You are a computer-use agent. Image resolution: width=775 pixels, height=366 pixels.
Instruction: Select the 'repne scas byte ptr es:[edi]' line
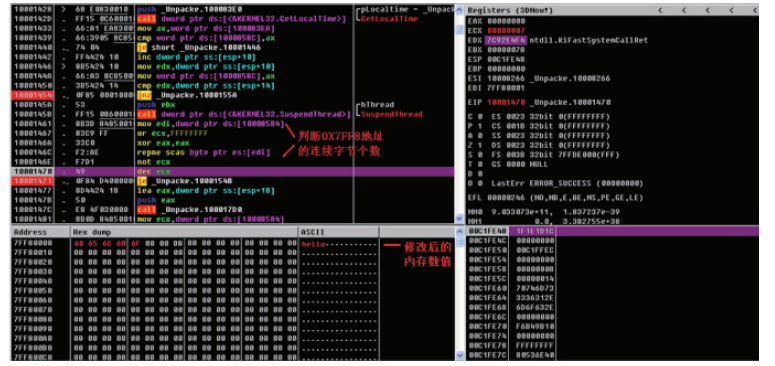tap(203, 153)
